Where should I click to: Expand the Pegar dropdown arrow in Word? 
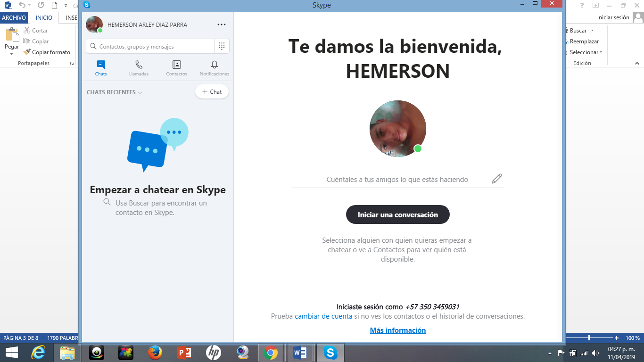[12, 54]
